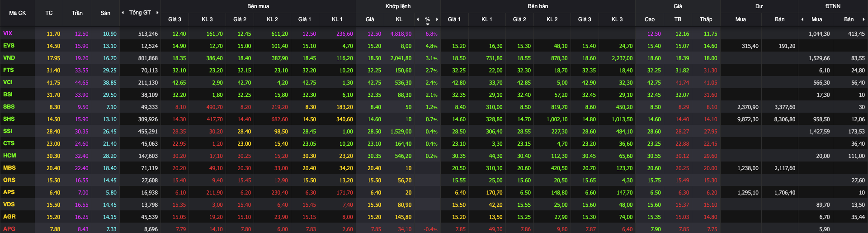Sort by Sàn column header
868x233 pixels.
[105, 13]
